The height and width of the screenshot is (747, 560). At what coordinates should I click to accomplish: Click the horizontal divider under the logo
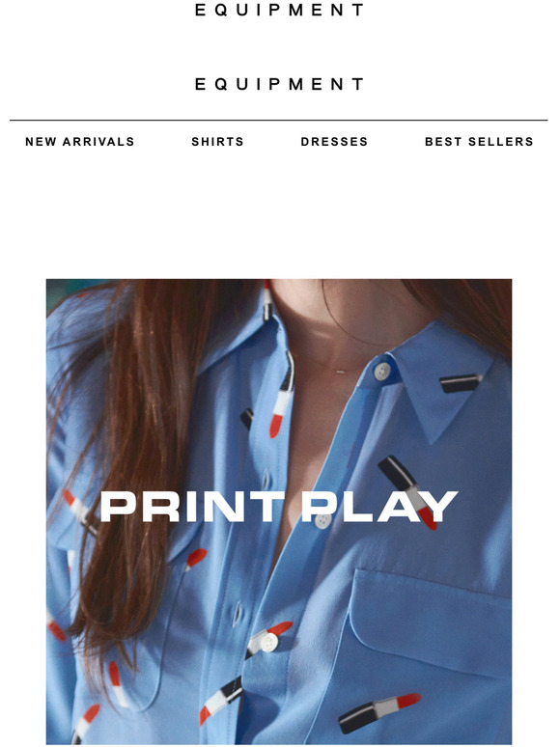tap(279, 120)
